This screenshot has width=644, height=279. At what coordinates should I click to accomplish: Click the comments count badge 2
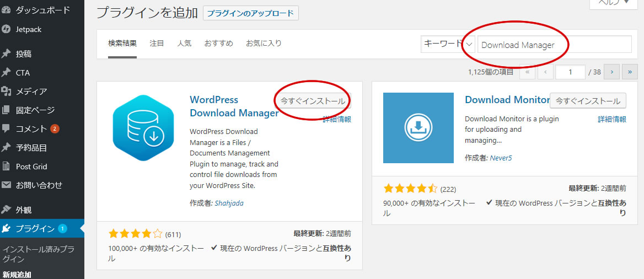[55, 129]
